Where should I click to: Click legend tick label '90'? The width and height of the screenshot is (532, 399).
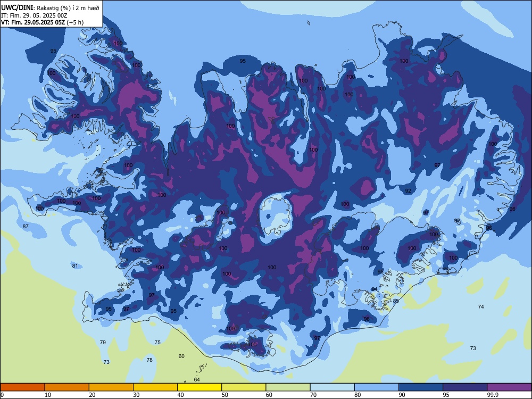pos(402,395)
